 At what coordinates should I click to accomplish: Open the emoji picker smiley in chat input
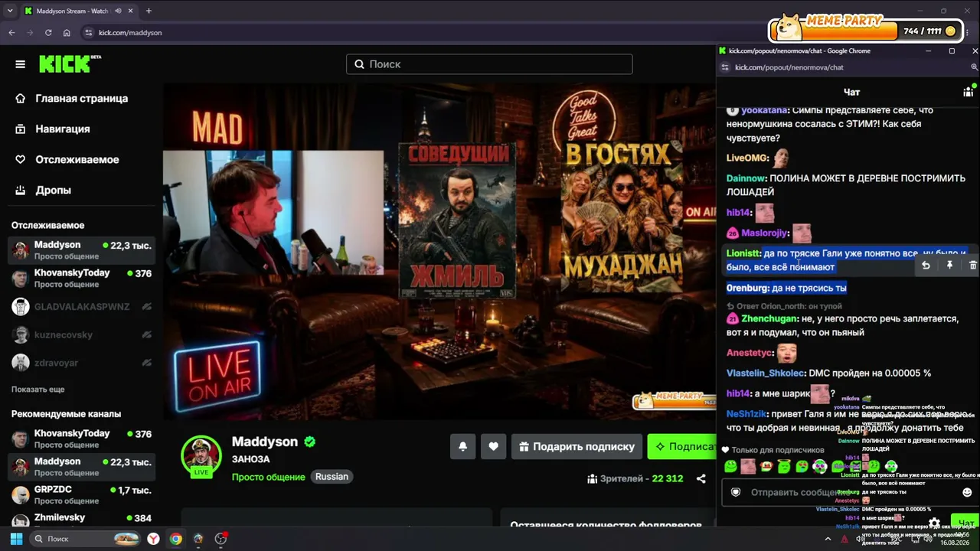(x=967, y=492)
